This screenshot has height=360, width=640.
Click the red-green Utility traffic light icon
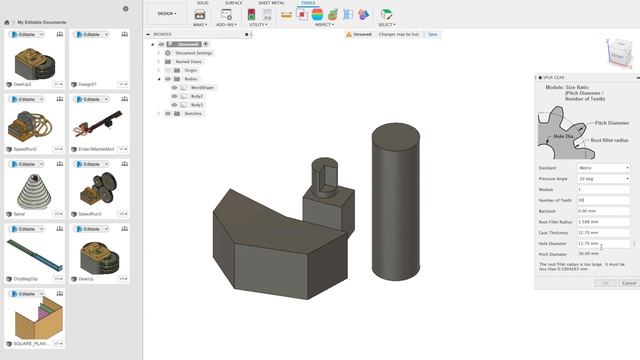click(x=251, y=15)
